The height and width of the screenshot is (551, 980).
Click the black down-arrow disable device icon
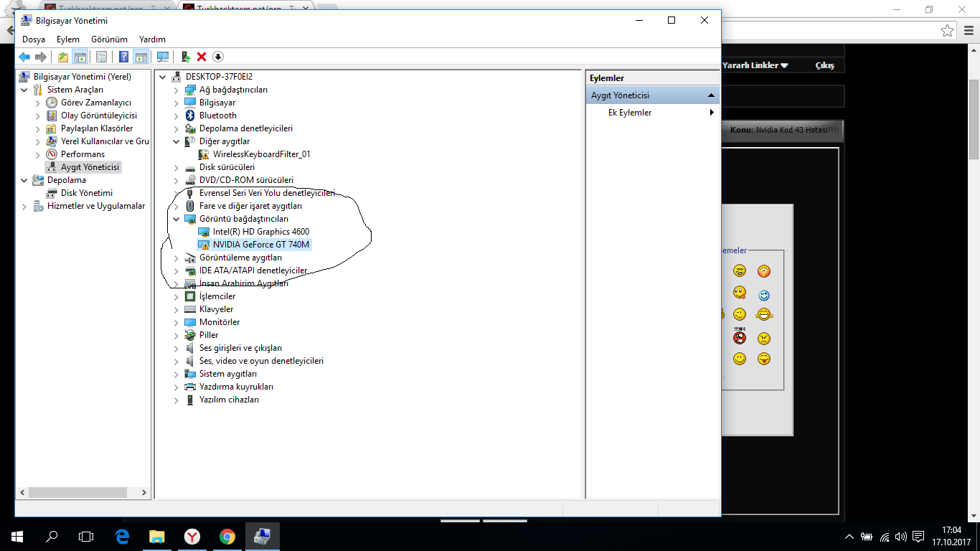click(x=218, y=57)
